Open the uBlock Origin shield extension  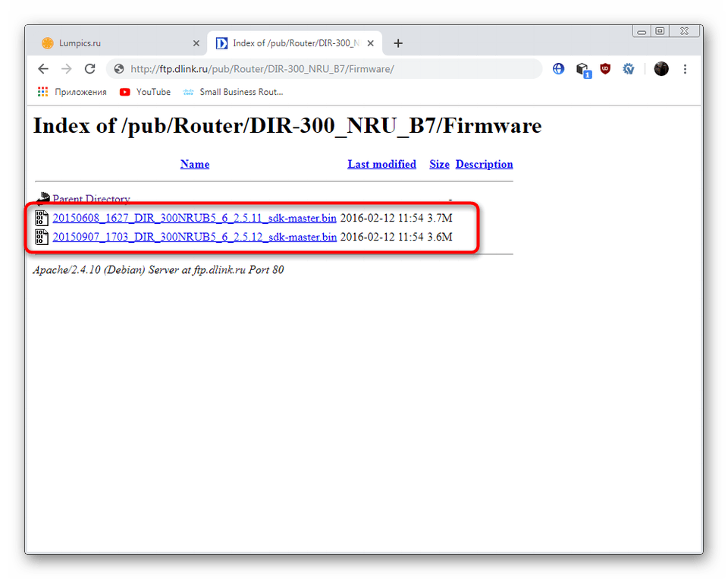(605, 69)
